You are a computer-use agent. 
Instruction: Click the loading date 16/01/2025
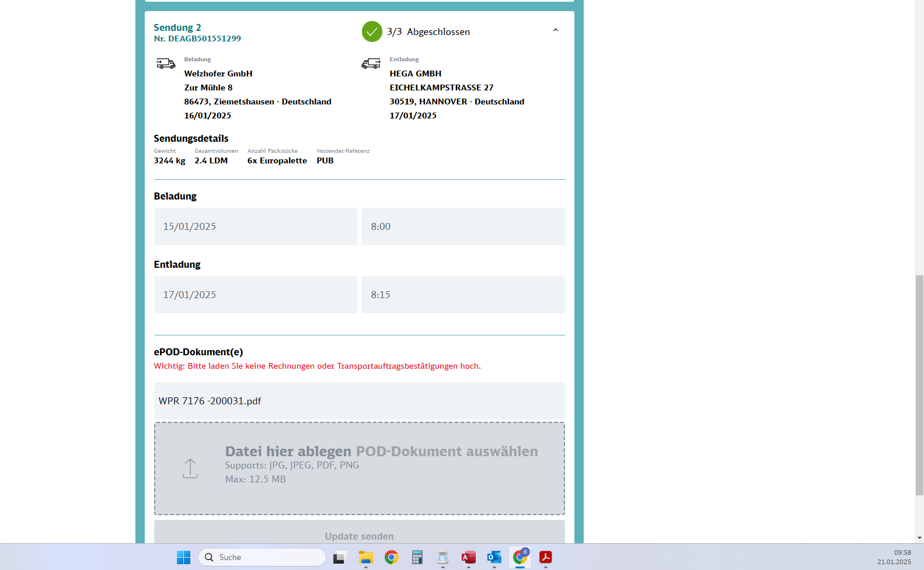pos(208,116)
